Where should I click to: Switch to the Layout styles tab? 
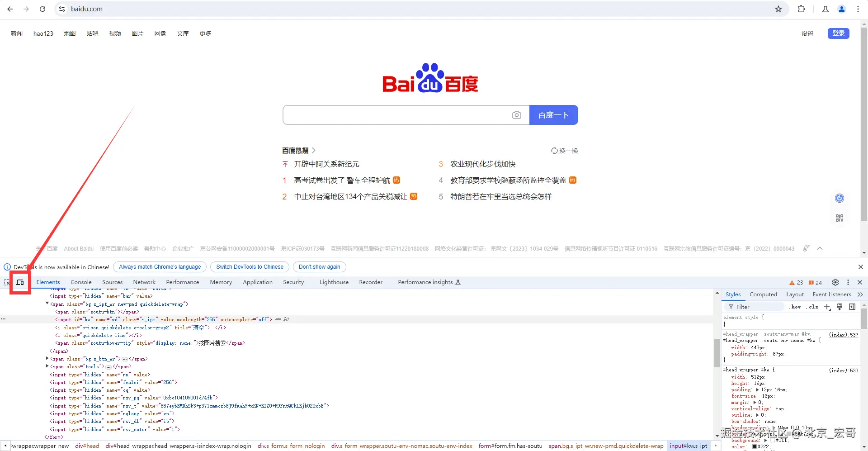click(x=795, y=294)
